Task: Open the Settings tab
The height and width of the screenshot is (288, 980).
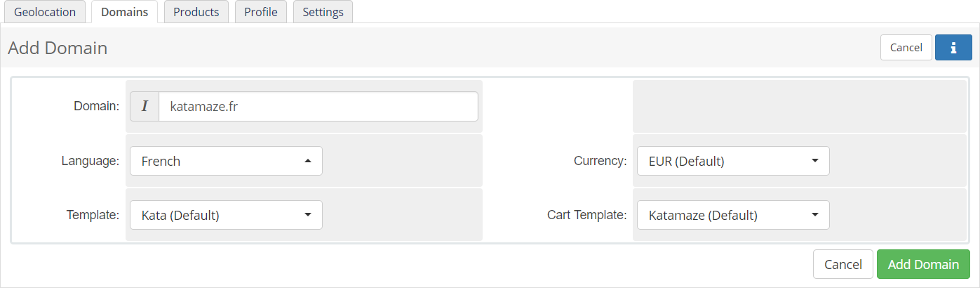Action: tap(323, 12)
